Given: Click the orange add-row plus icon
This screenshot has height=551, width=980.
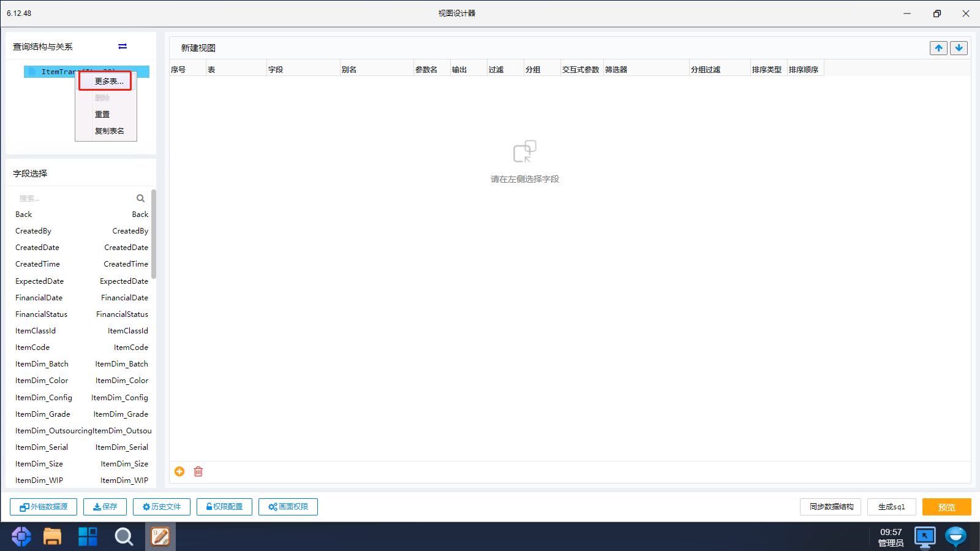Looking at the screenshot, I should (x=179, y=471).
